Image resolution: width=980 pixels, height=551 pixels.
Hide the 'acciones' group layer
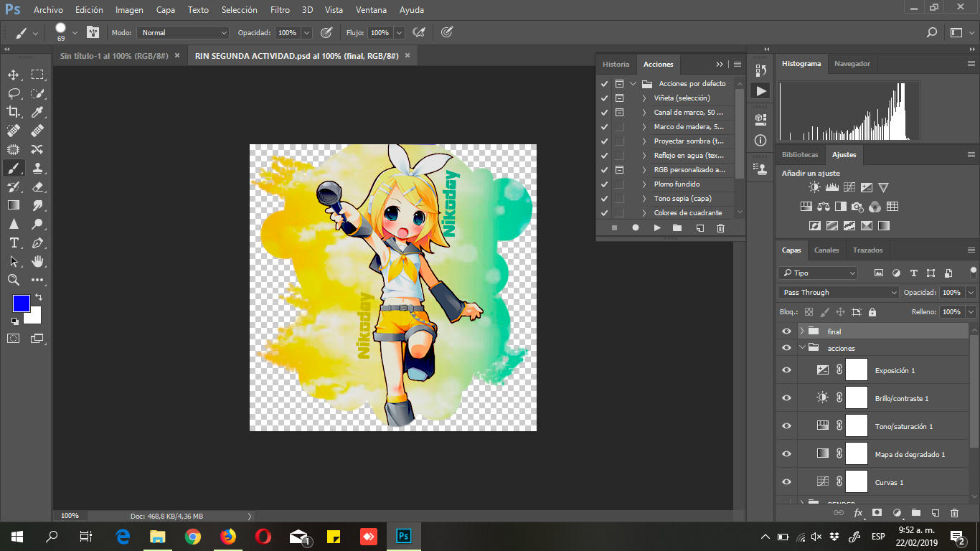786,348
